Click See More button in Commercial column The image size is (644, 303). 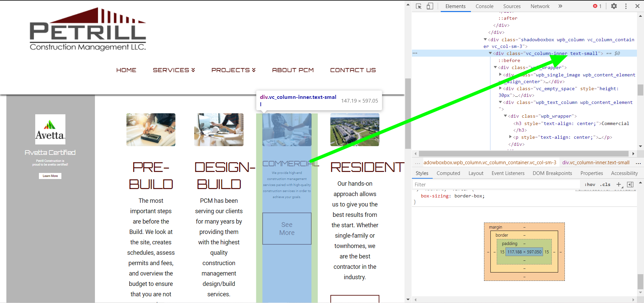(287, 229)
